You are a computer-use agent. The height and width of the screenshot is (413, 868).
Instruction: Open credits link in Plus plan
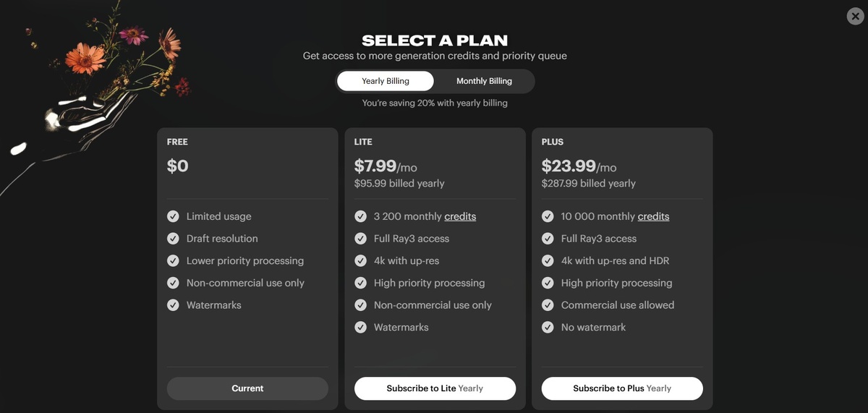653,216
